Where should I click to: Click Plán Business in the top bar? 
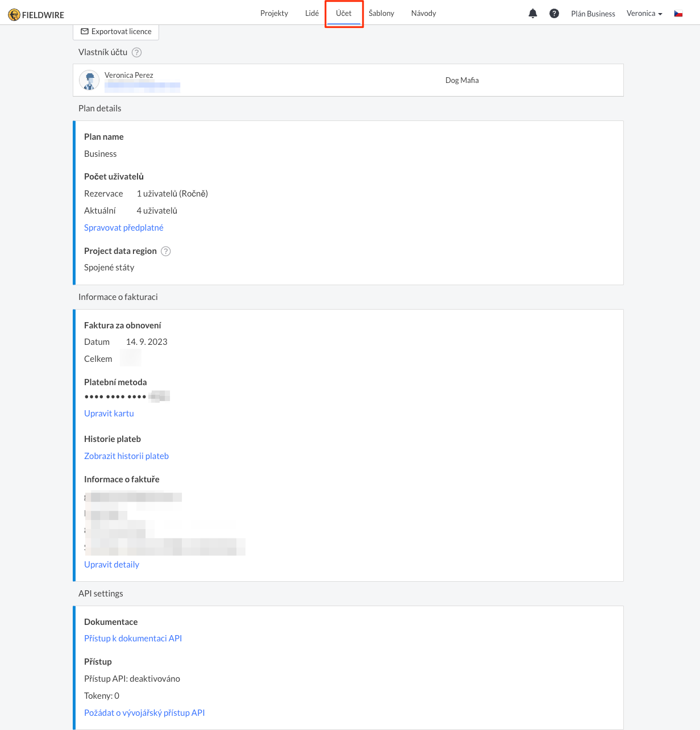[593, 13]
